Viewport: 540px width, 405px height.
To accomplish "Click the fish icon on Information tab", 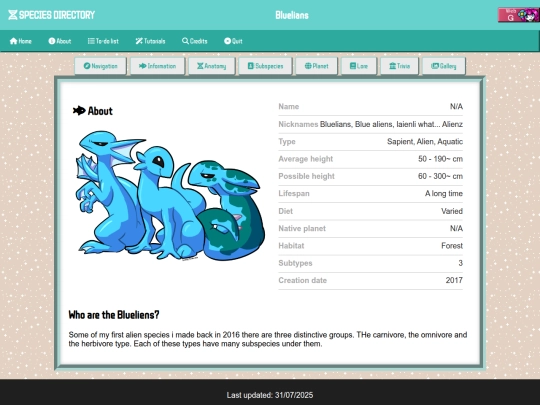I will pyautogui.click(x=143, y=66).
